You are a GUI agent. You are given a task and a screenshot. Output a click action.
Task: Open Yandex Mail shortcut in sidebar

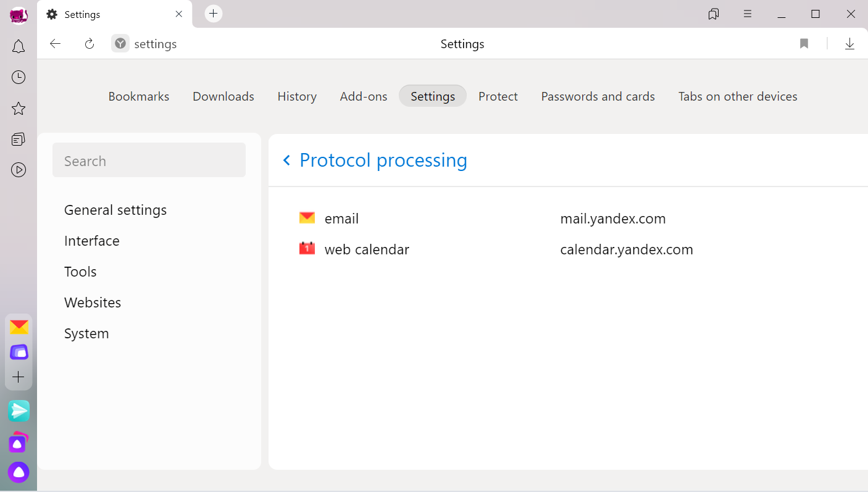[x=19, y=327]
